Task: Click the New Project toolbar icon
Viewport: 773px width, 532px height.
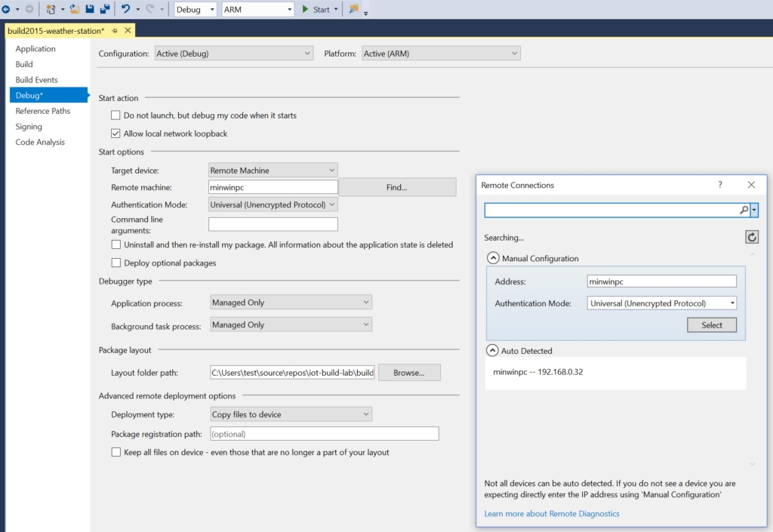Action: [51, 9]
